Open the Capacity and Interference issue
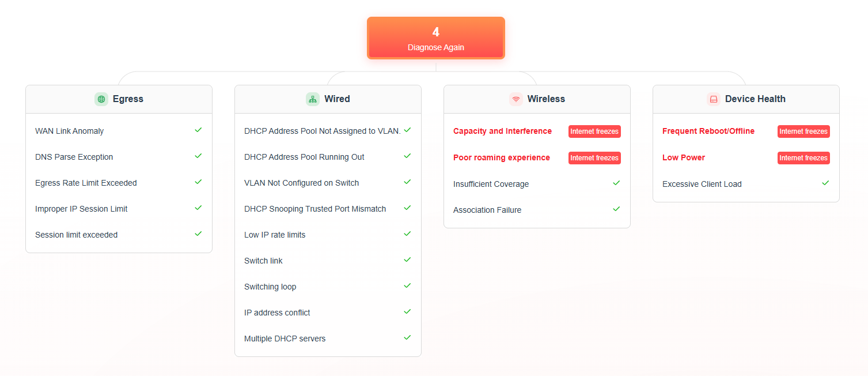Viewport: 868px width, 376px height. [502, 131]
